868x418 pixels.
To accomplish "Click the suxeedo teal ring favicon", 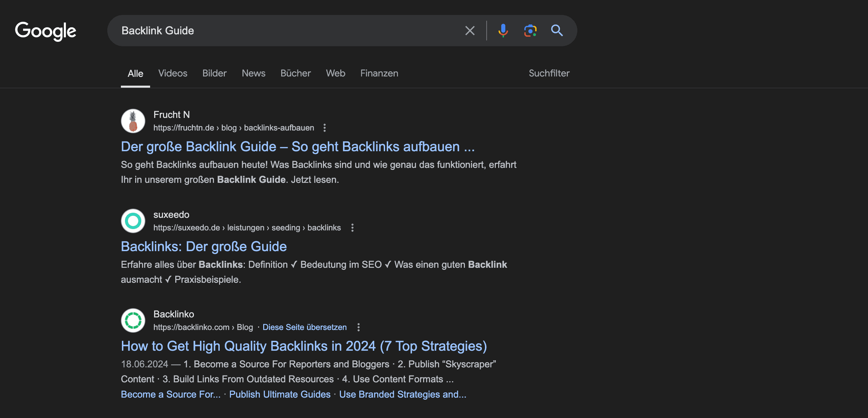I will click(x=133, y=221).
